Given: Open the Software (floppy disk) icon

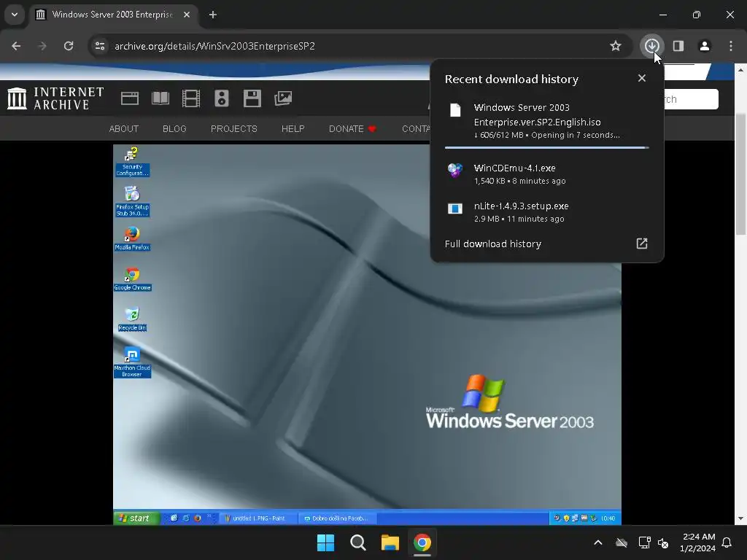Looking at the screenshot, I should tap(252, 98).
